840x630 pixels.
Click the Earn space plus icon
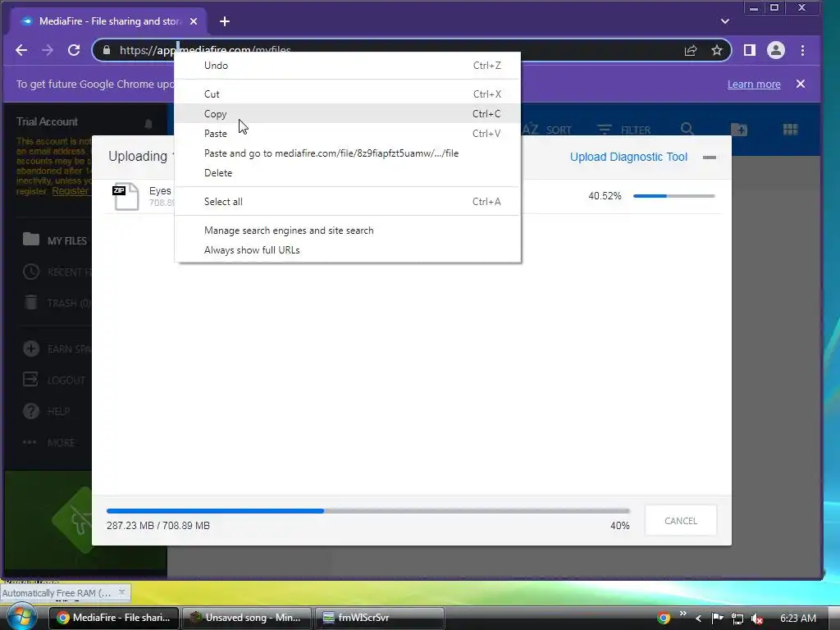[x=31, y=349]
